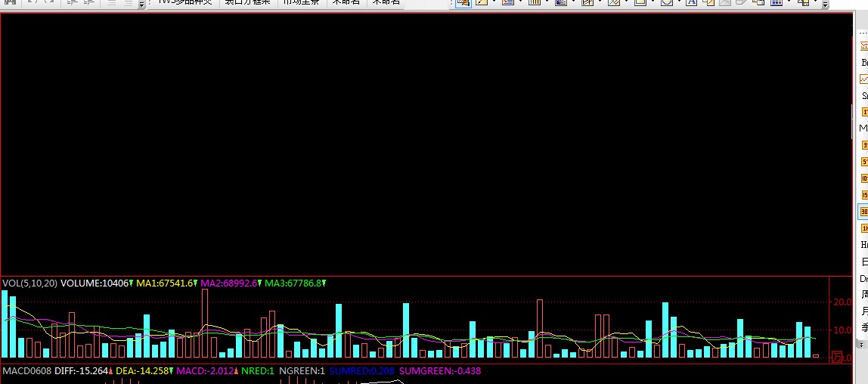The width and height of the screenshot is (868, 384).
Task: Select the 周 weekly period in sidebar
Action: [x=864, y=294]
